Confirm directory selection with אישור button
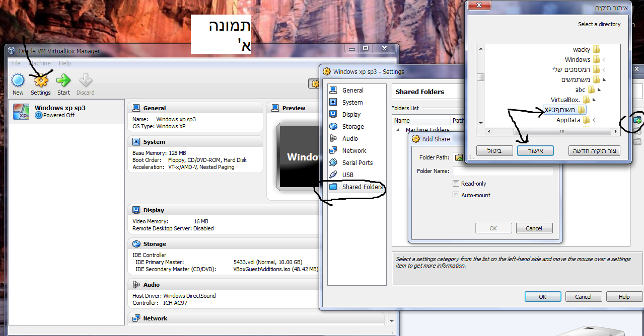Screen dimensions: 644x336 pyautogui.click(x=535, y=151)
